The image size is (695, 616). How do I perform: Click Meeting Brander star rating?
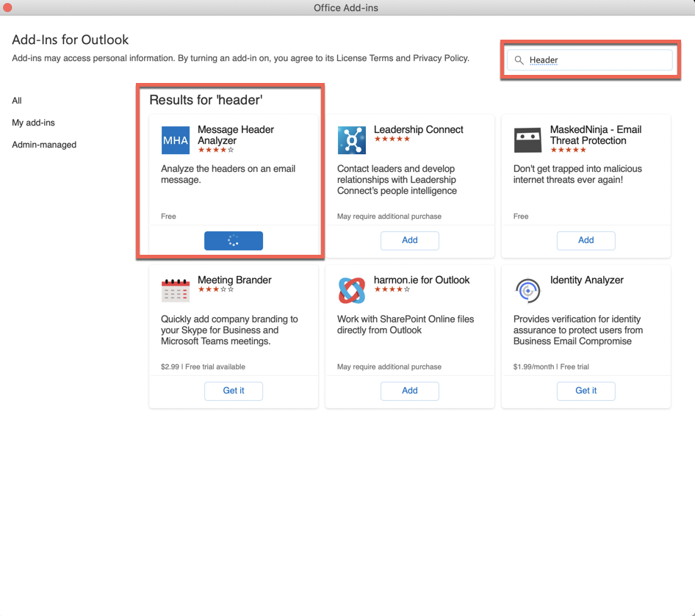coord(216,289)
